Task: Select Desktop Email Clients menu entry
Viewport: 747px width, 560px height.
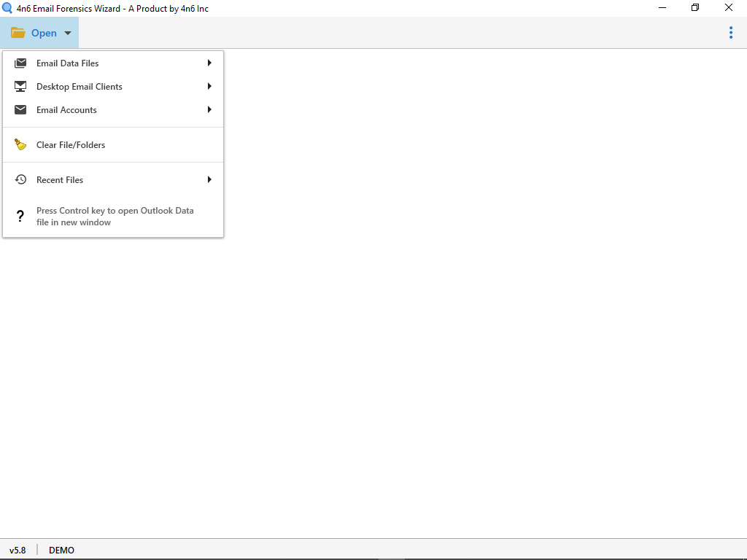Action: 113,86
